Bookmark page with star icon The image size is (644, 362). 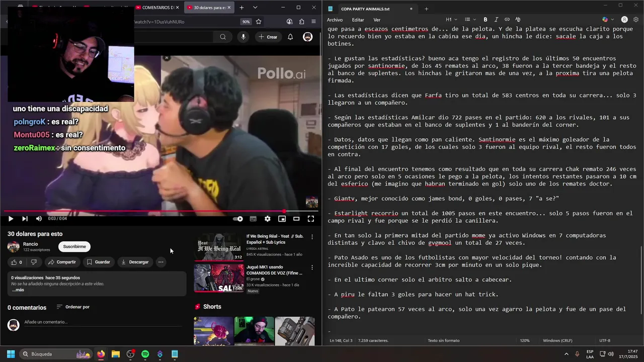point(259,22)
